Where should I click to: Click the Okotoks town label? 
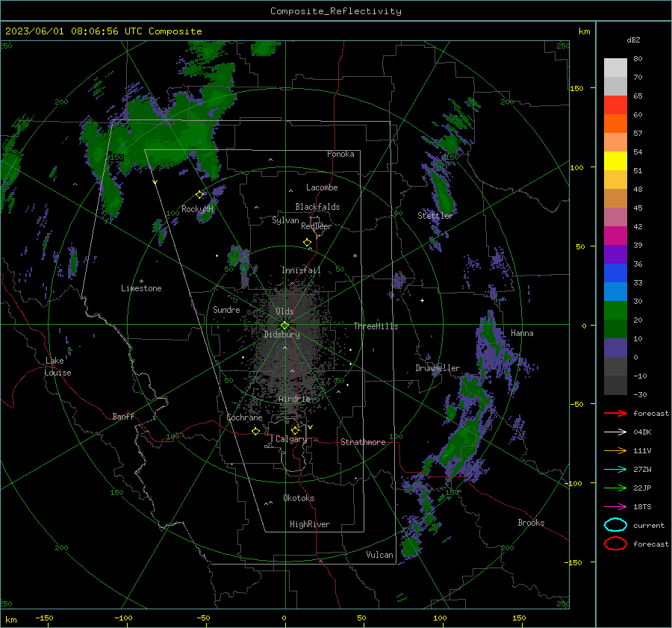pos(299,498)
